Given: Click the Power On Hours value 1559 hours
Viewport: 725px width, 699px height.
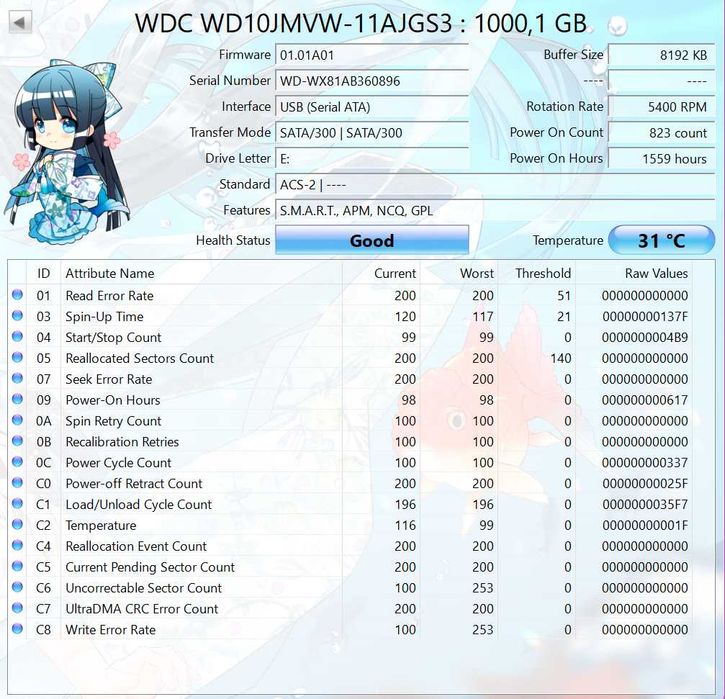Looking at the screenshot, I should (x=662, y=159).
